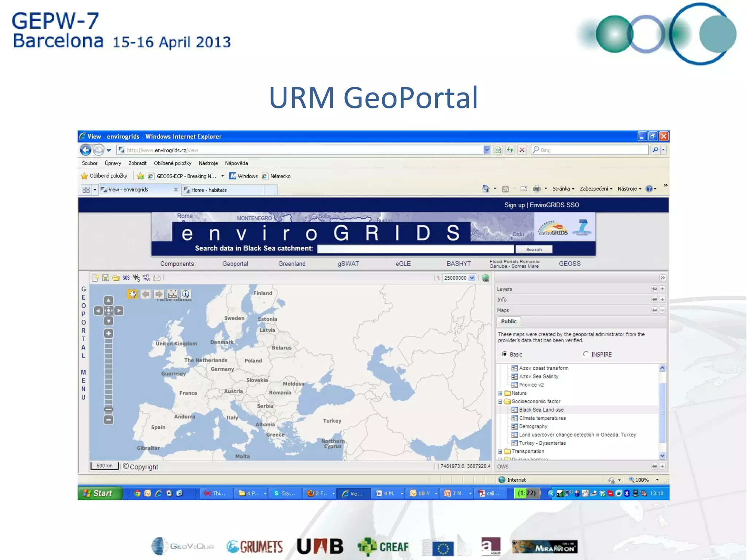The image size is (747, 560).
Task: Pin the OWS panel
Action: point(654,466)
